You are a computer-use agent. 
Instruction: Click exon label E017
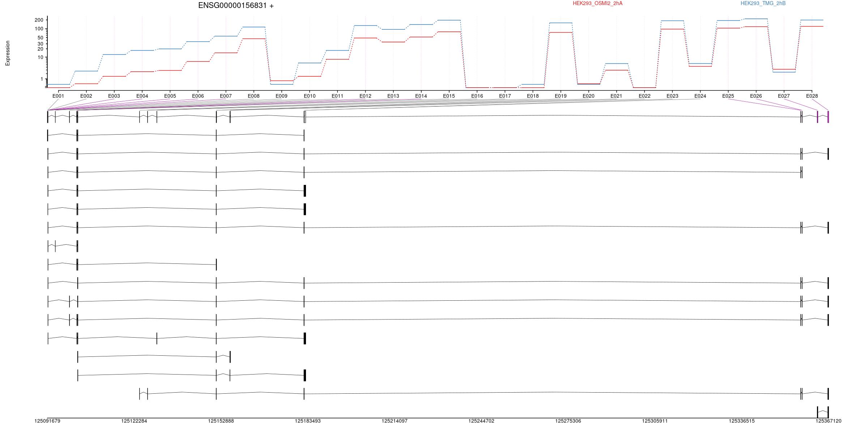[505, 96]
